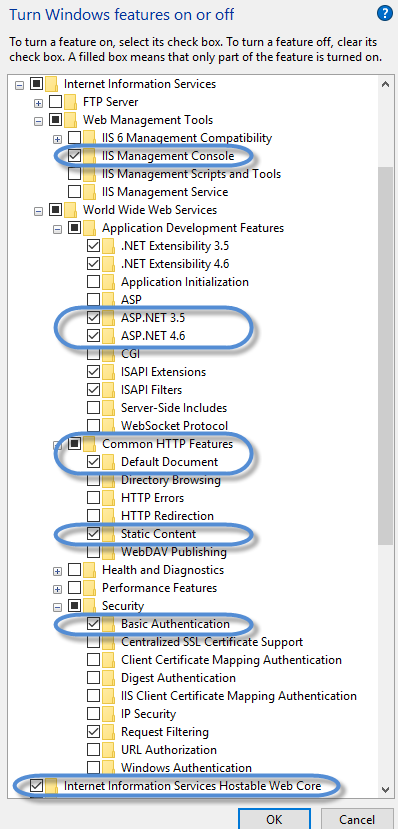Select Centralized SSL Certificate Support row
This screenshot has width=398, height=829.
(212, 641)
